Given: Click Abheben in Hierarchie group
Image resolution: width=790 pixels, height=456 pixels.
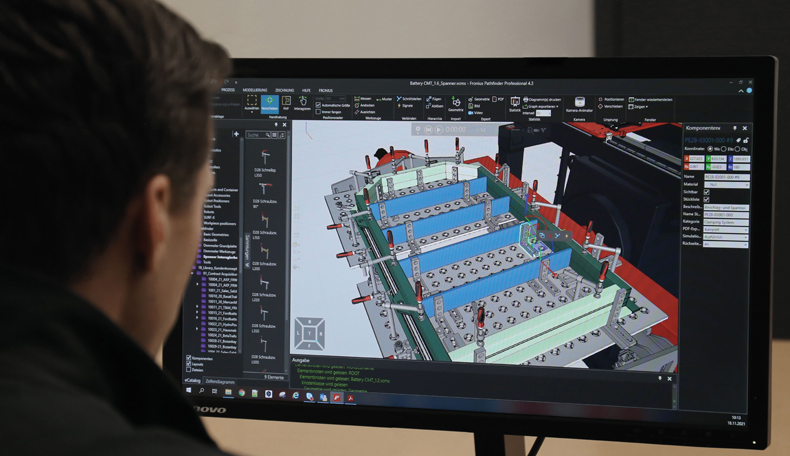Looking at the screenshot, I should 435,106.
